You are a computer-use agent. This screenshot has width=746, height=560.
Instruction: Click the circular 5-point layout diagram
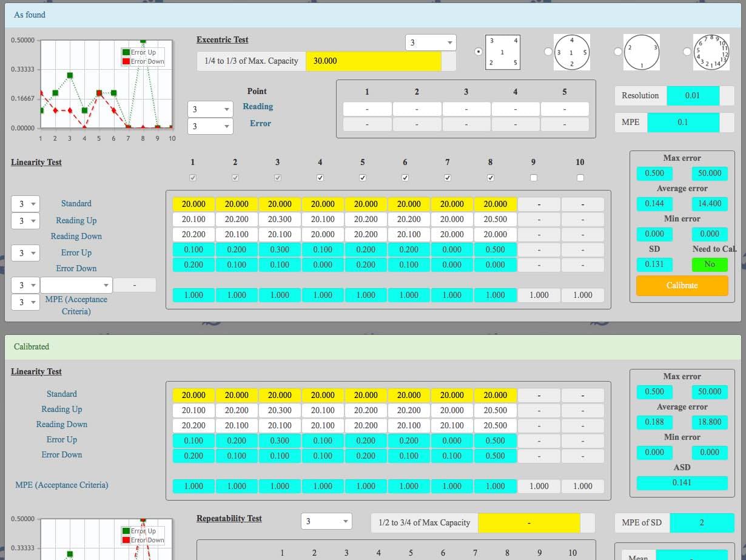(x=572, y=52)
